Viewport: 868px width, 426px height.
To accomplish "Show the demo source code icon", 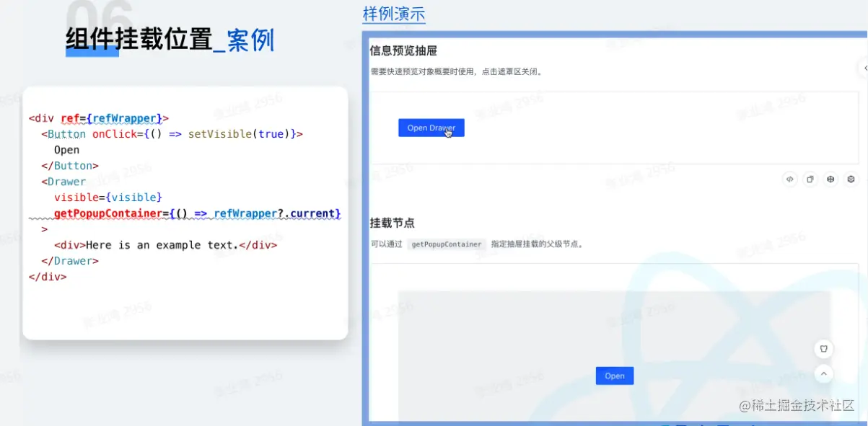I will [790, 179].
